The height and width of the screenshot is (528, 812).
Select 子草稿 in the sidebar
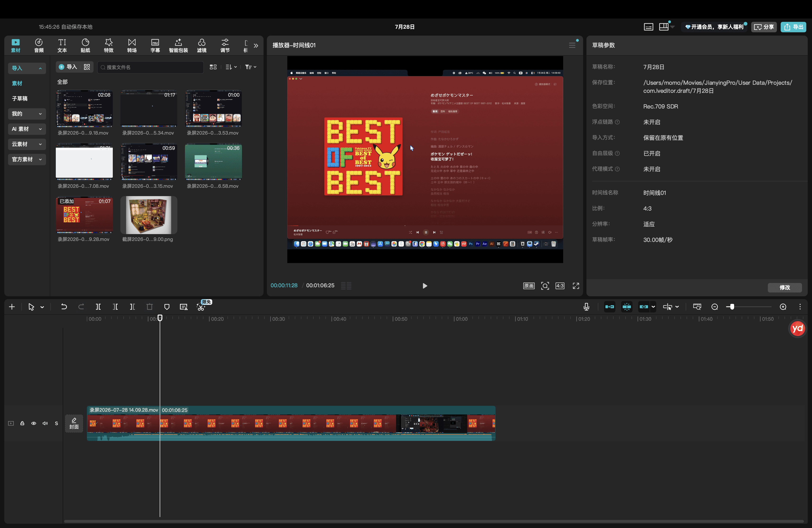pyautogui.click(x=20, y=99)
